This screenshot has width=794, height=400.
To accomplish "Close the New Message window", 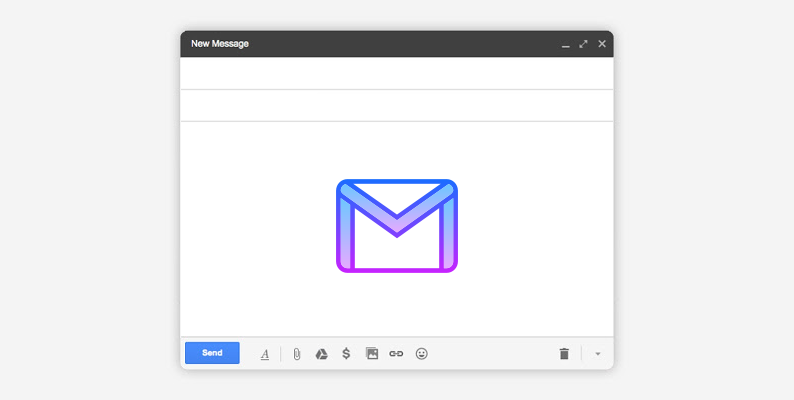I will (x=602, y=44).
